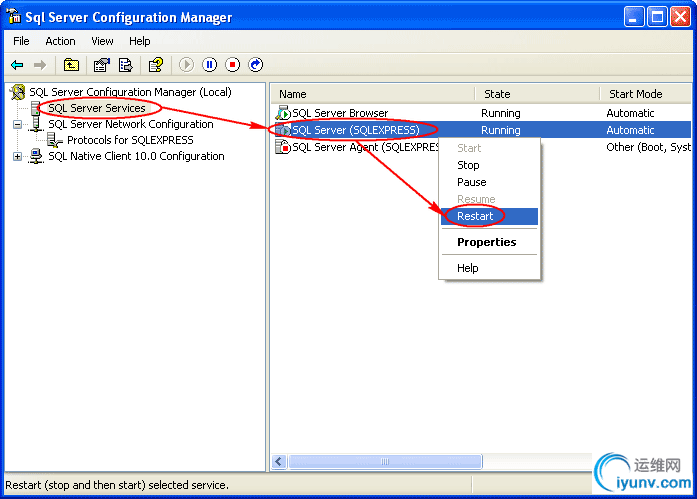
Task: Click the Start Service play icon
Action: [x=186, y=65]
